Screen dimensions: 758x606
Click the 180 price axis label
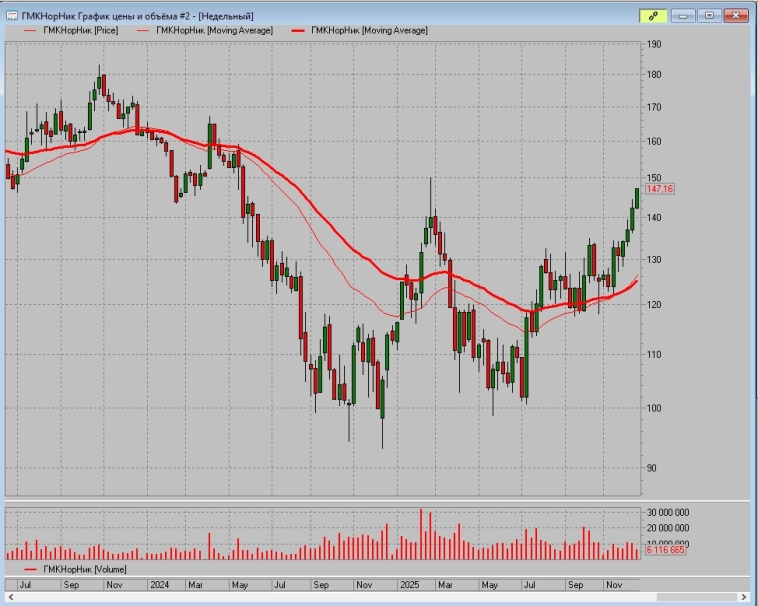654,75
